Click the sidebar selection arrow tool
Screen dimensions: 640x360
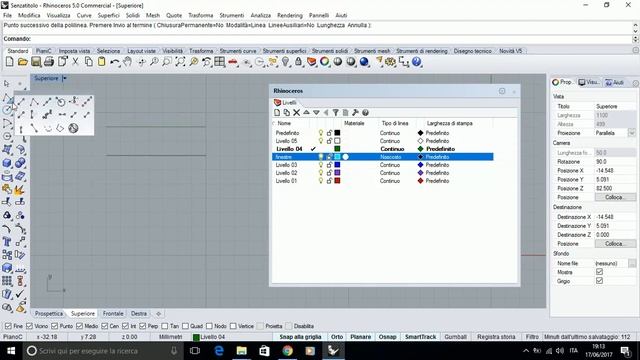(x=7, y=84)
